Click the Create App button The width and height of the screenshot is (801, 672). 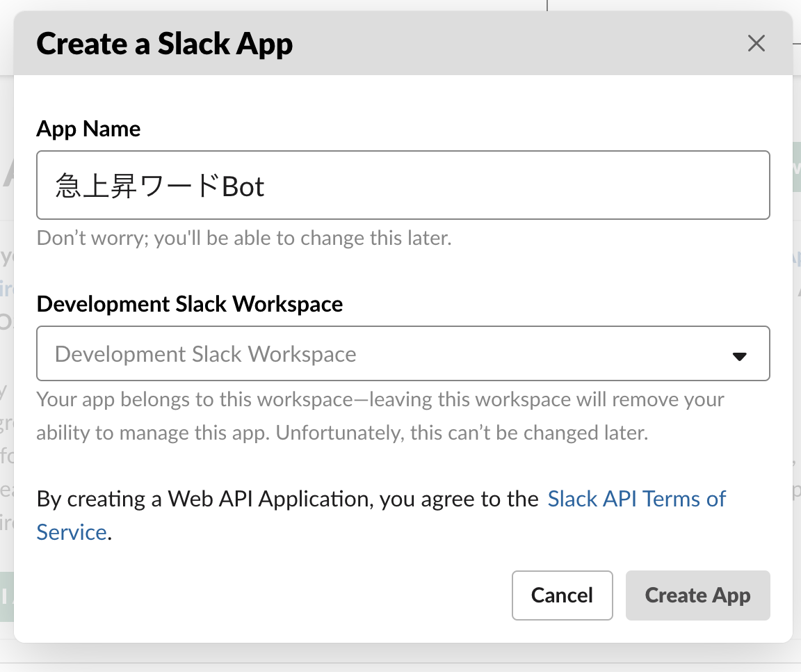(x=697, y=595)
